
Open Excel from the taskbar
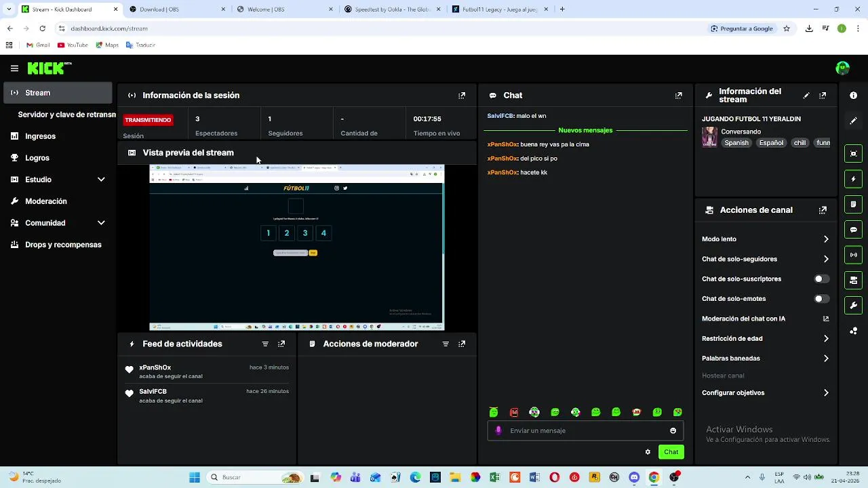tap(495, 477)
